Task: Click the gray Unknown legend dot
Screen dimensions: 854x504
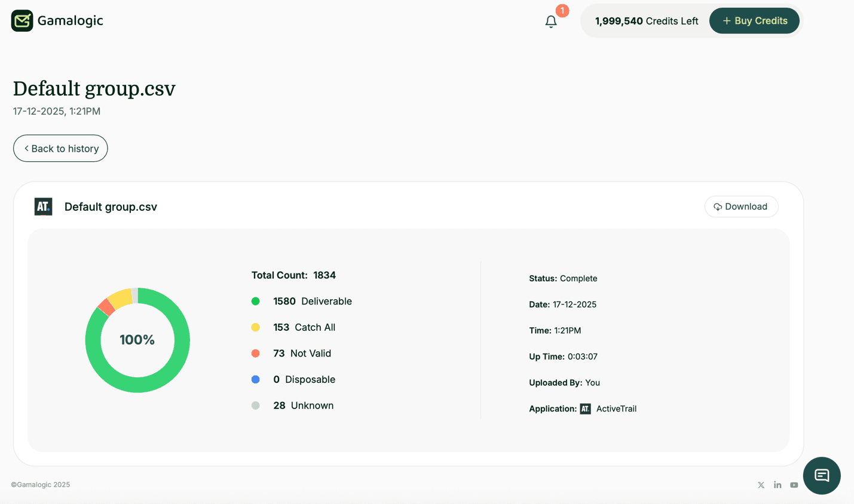Action: point(256,405)
